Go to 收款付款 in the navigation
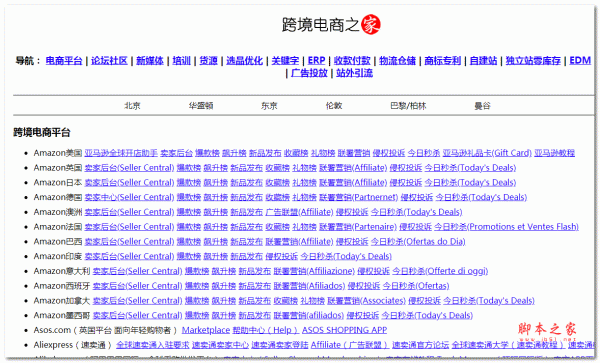This screenshot has height=363, width=600. tap(352, 60)
